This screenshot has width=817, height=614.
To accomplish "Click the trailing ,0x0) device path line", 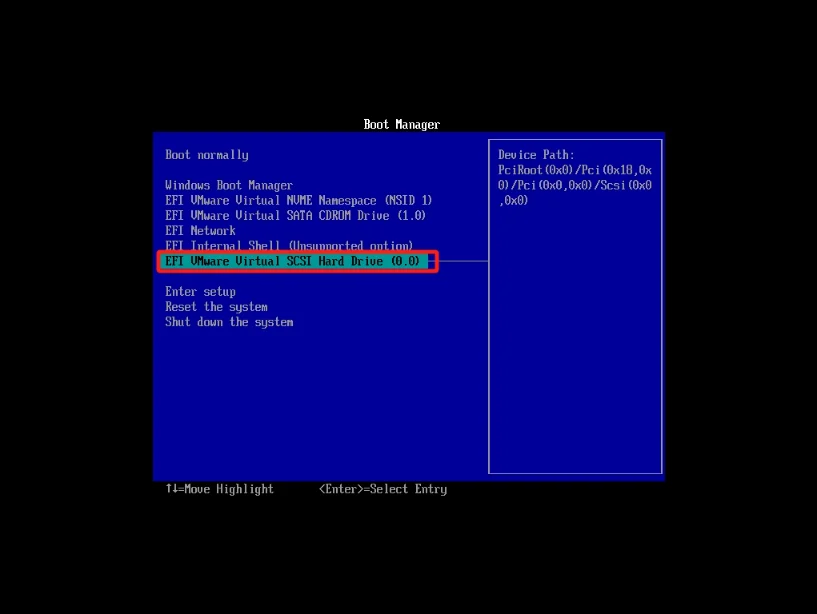I will pyautogui.click(x=514, y=200).
